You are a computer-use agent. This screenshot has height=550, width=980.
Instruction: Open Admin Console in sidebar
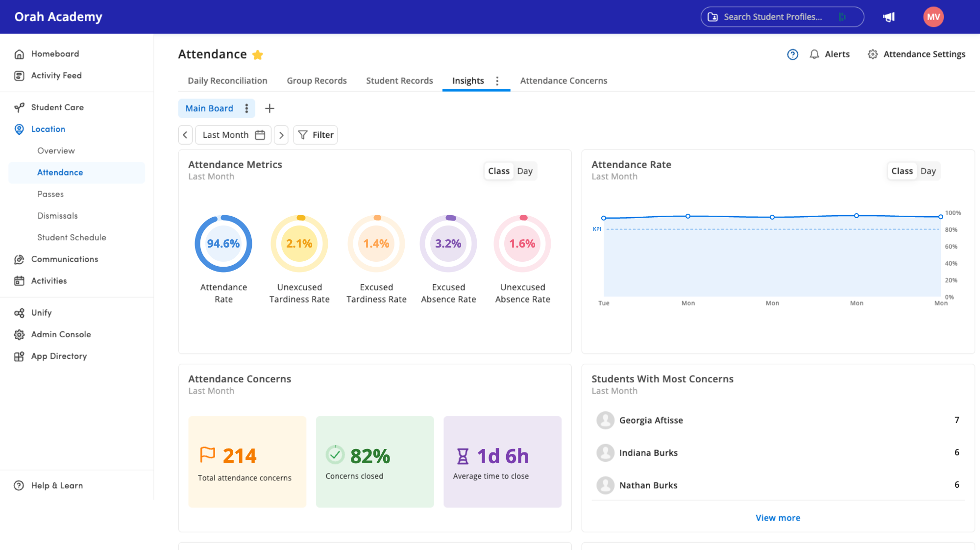coord(61,334)
